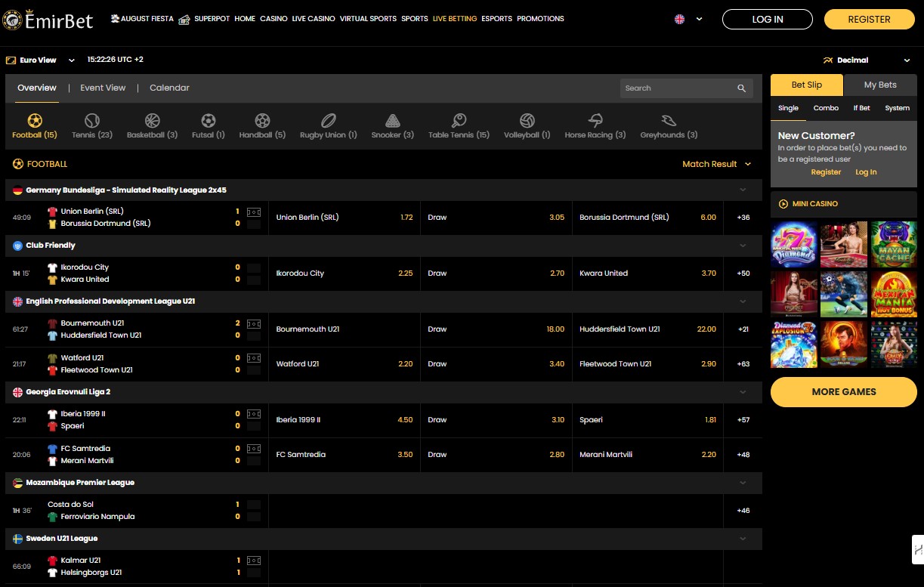This screenshot has width=924, height=587.
Task: Select the Futsal sport icon
Action: click(x=209, y=121)
